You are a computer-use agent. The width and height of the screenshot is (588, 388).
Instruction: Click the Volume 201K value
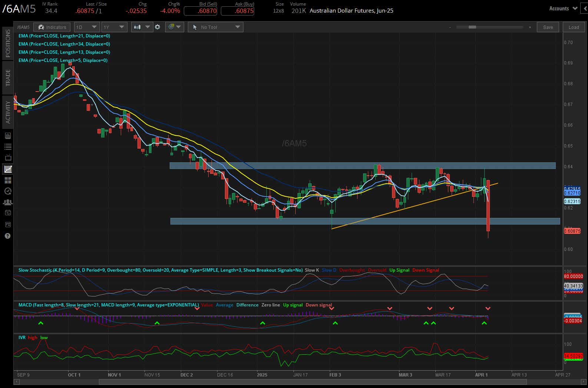[x=299, y=11]
